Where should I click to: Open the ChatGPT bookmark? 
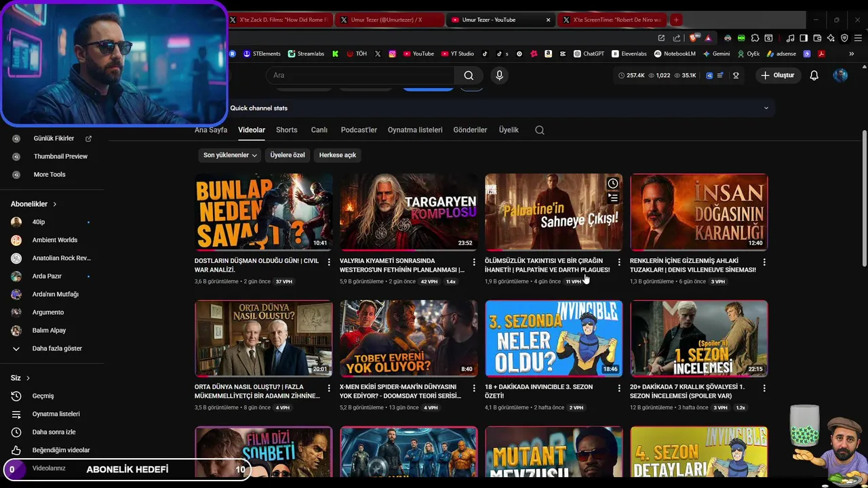click(x=589, y=54)
